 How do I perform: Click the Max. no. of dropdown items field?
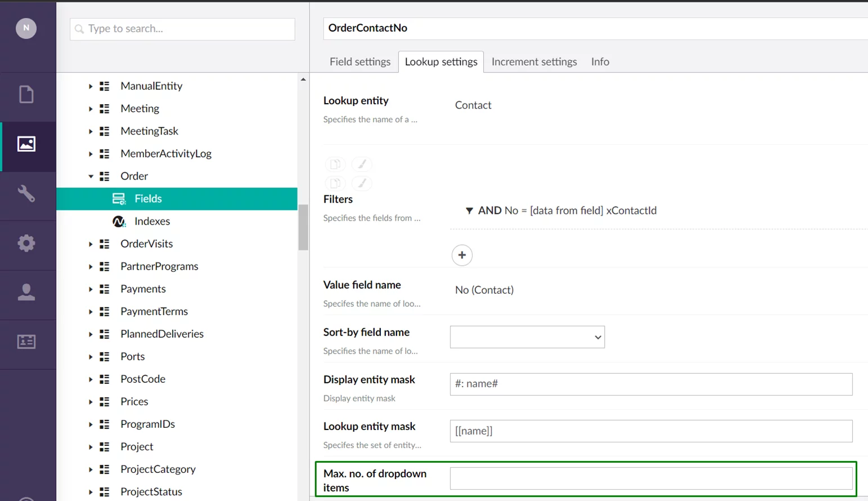pos(651,478)
